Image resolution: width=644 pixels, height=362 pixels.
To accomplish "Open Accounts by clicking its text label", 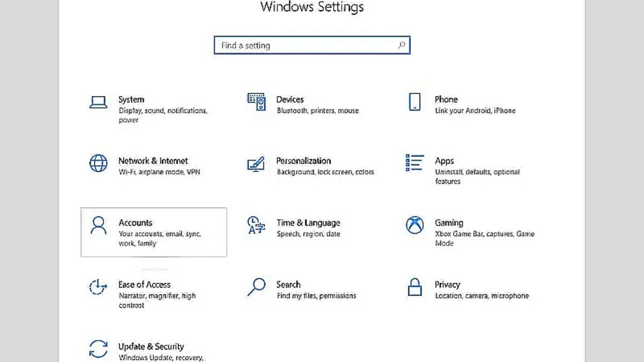I will 135,223.
